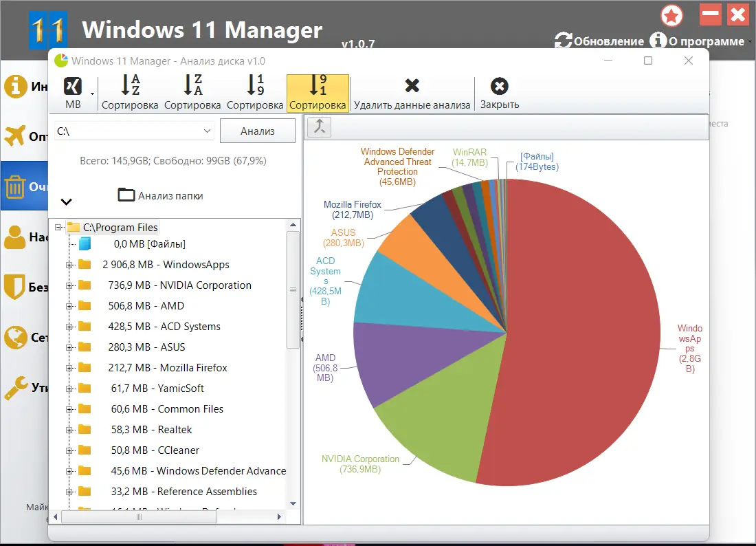The height and width of the screenshot is (546, 756).
Task: Click the vertical scrollbar thumb in tree
Action: tap(293, 290)
